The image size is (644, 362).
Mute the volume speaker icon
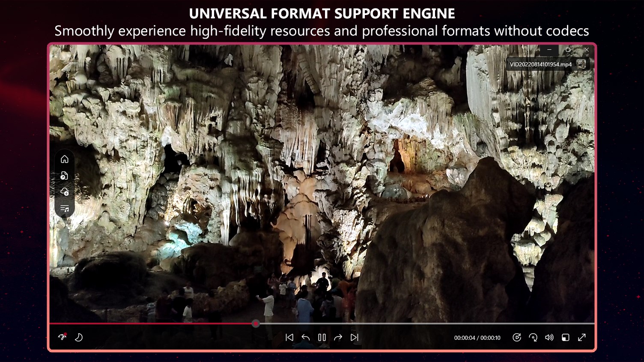[x=549, y=337]
